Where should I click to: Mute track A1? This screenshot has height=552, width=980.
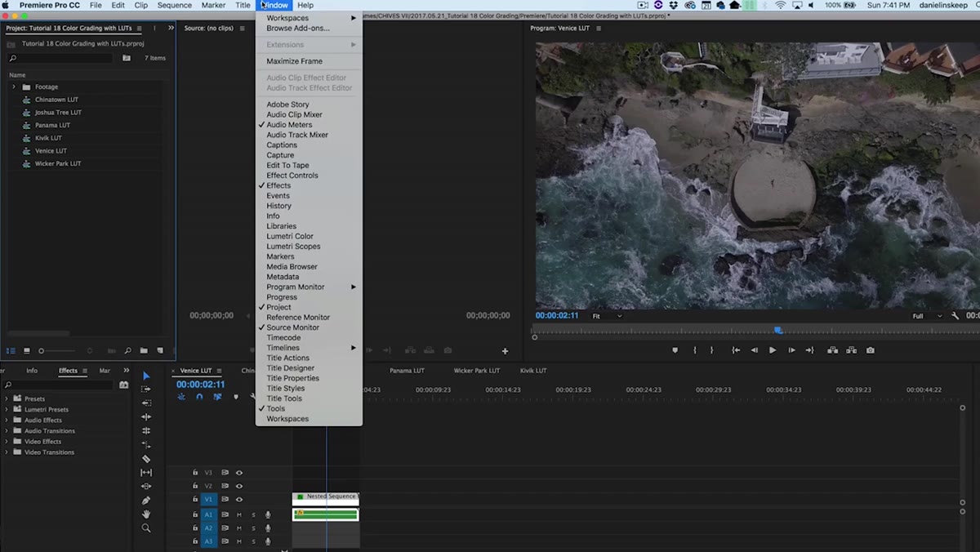click(239, 514)
